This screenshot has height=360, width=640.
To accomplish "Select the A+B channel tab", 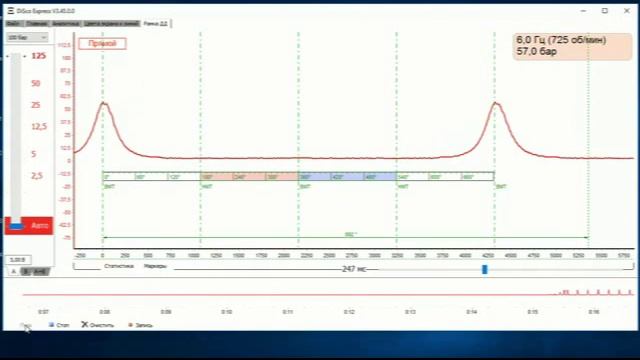I will 40,271.
